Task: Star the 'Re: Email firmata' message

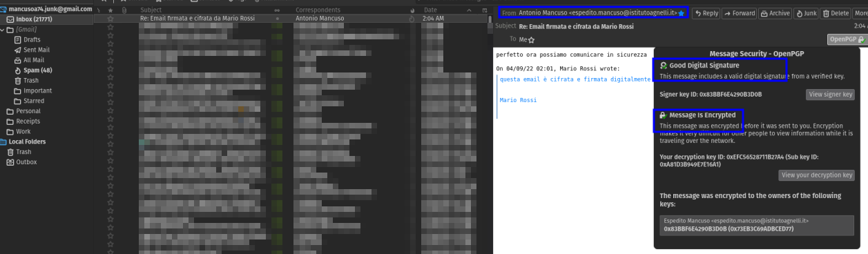Action: [x=110, y=19]
